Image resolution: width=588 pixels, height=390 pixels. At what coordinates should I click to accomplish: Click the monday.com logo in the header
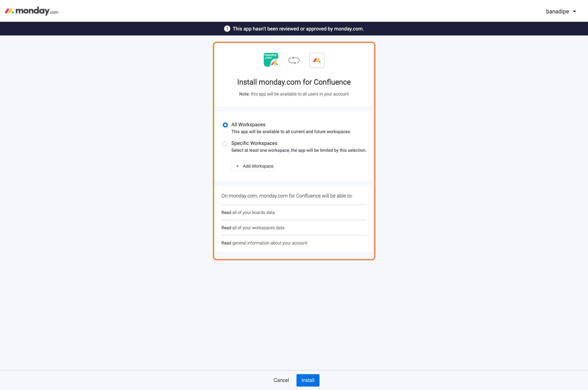click(32, 11)
